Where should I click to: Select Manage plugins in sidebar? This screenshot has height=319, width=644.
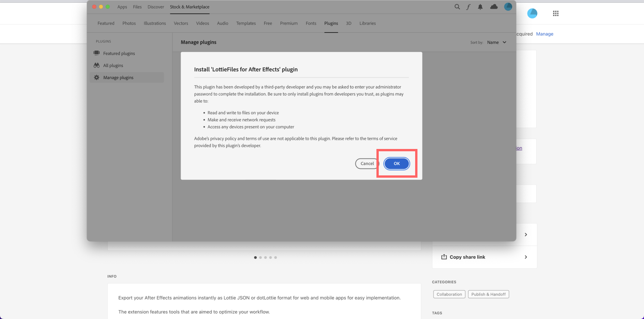[127, 77]
